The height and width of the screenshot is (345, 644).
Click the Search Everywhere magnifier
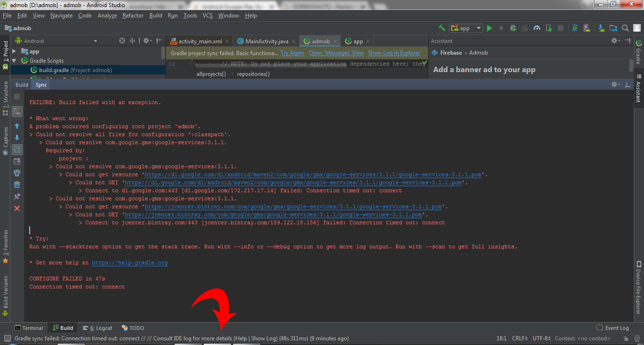[625, 28]
